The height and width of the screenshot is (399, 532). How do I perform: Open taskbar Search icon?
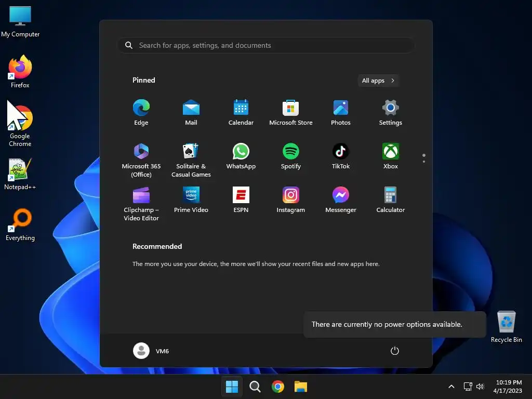pyautogui.click(x=255, y=387)
